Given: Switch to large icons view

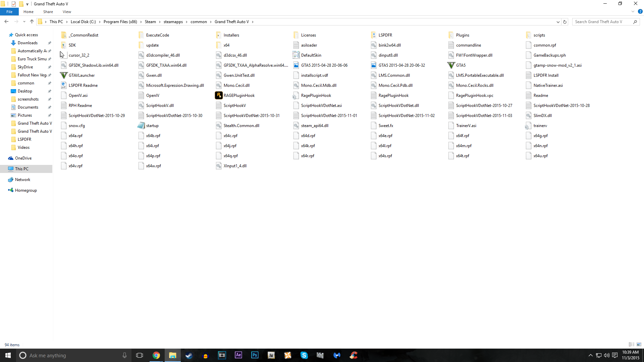Looking at the screenshot, I should tap(639, 345).
